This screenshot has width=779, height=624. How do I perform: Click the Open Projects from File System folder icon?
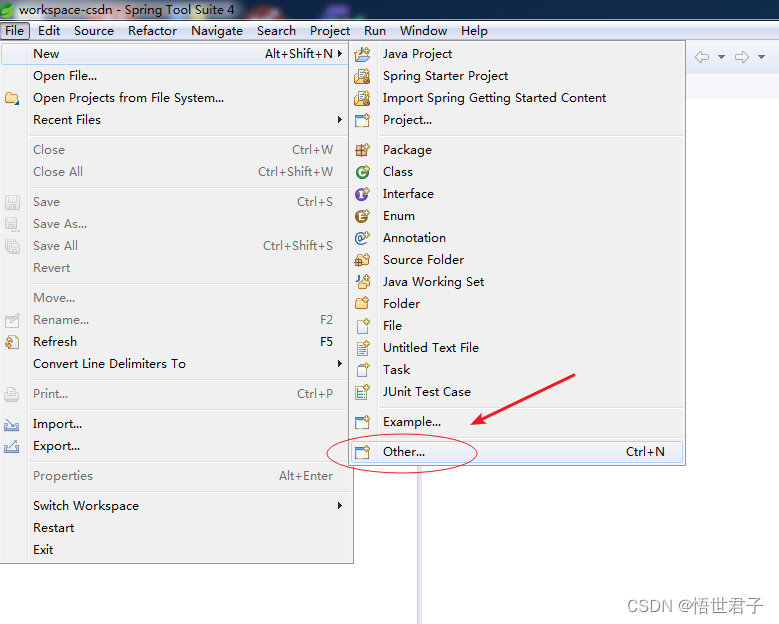click(x=12, y=98)
